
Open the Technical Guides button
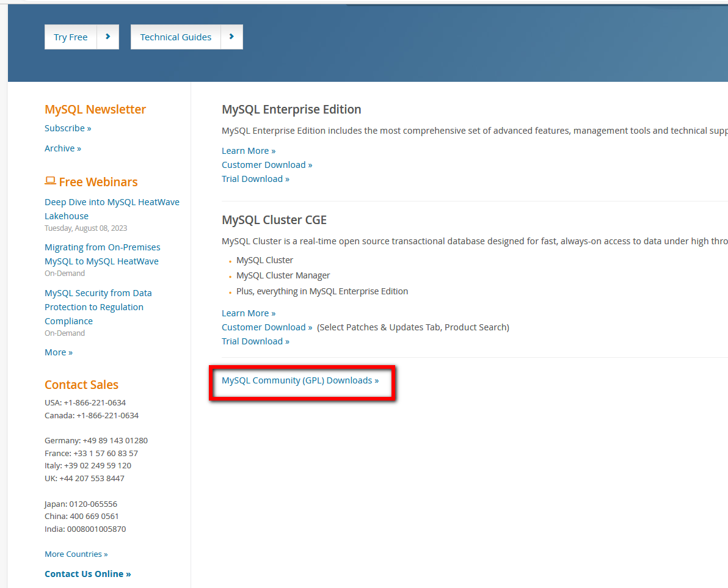(x=175, y=37)
